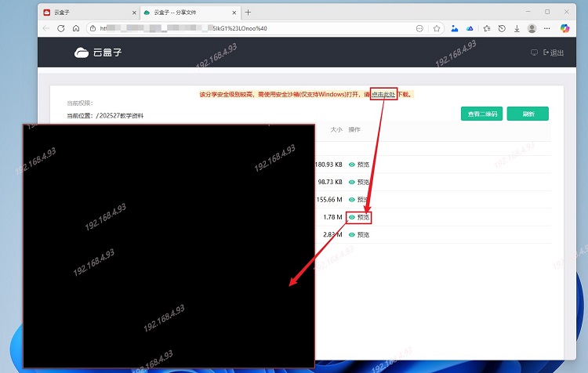Open a new browser tab
588x373 pixels.
click(x=248, y=13)
